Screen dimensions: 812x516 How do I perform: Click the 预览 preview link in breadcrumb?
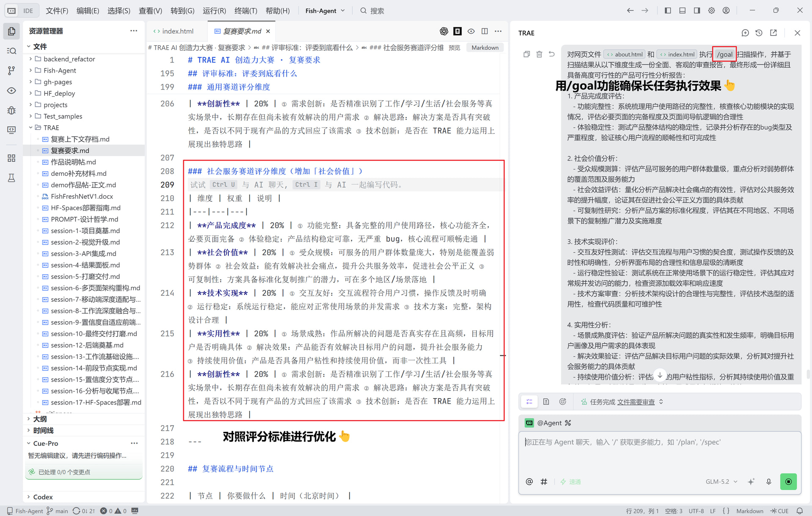[x=454, y=48]
